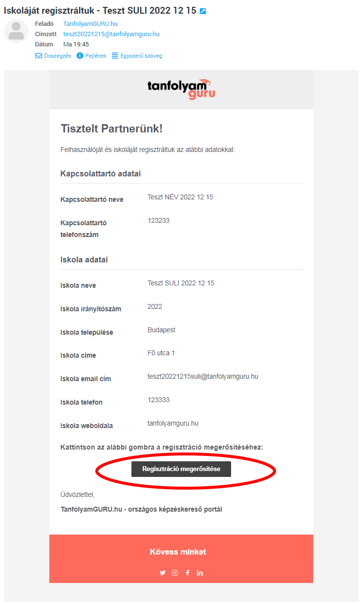The height and width of the screenshot is (603, 364).
Task: Click the email subject title text
Action: tap(100, 11)
